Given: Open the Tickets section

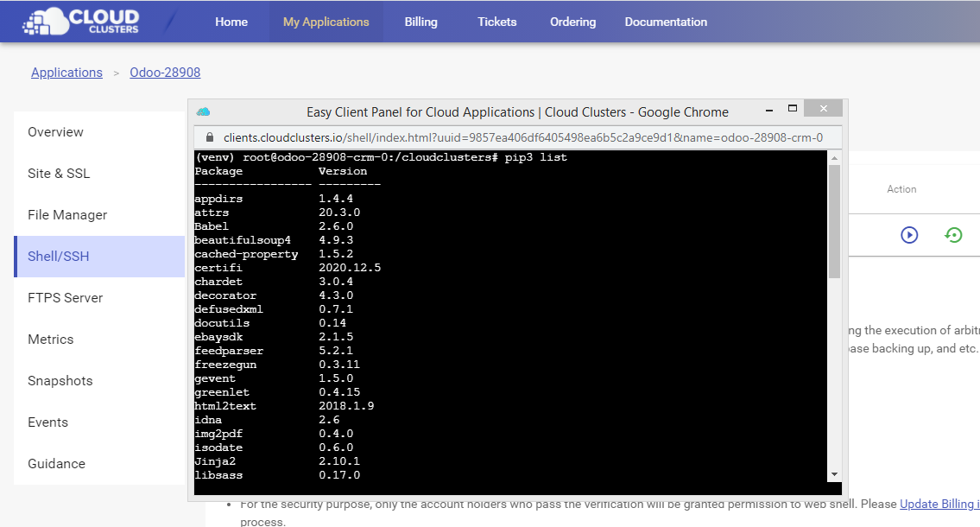Looking at the screenshot, I should 496,22.
